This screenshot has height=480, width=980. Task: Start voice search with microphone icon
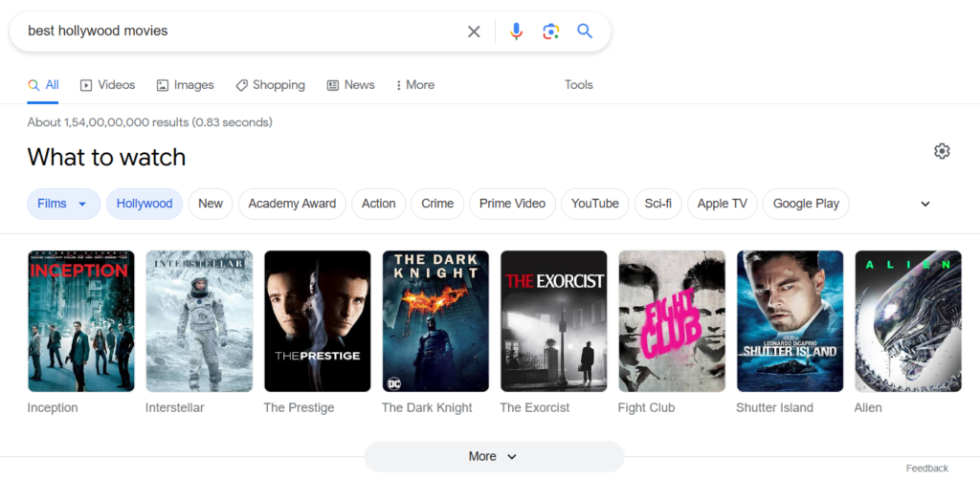[x=516, y=32]
